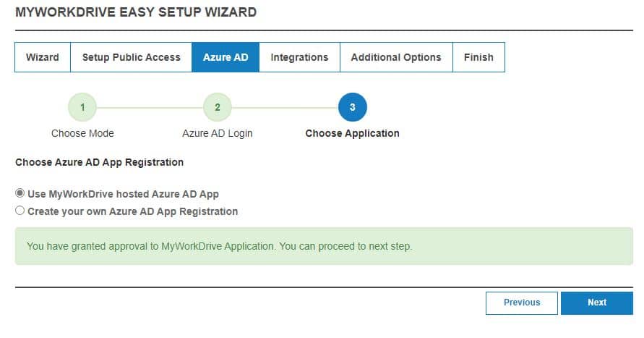644x338 pixels.
Task: Jump to the Finish tab
Action: [x=478, y=57]
